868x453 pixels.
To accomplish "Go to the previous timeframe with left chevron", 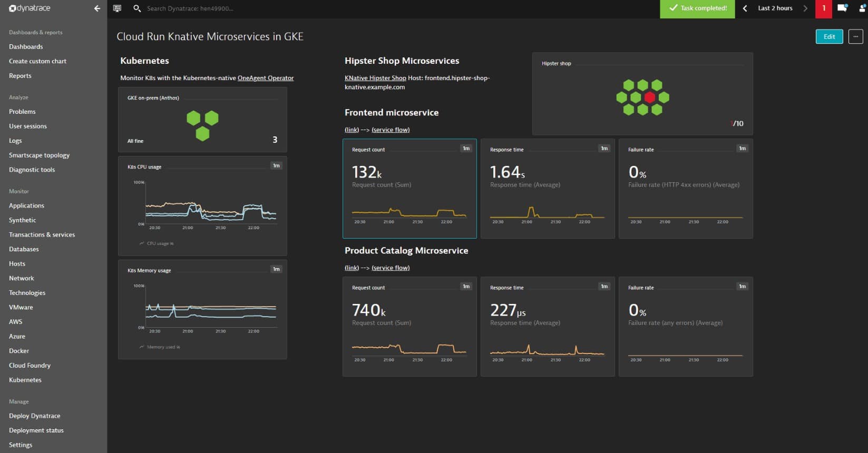I will pos(745,8).
